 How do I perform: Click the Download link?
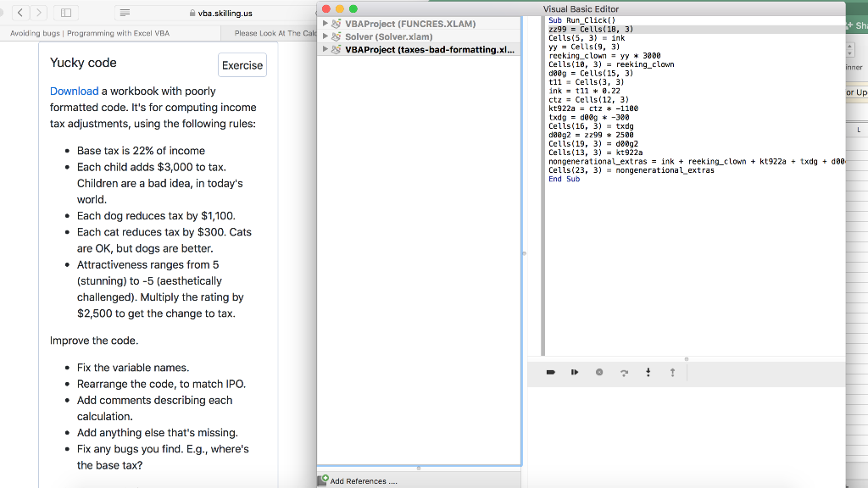click(x=75, y=91)
